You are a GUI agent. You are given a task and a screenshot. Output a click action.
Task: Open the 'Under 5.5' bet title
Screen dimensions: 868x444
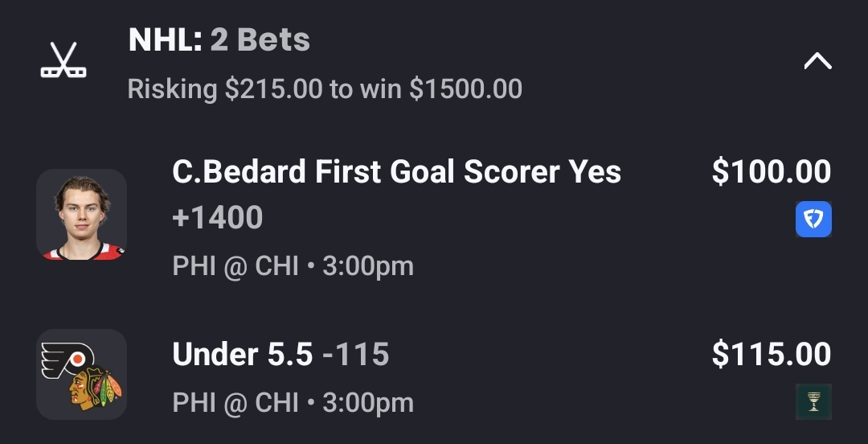242,355
